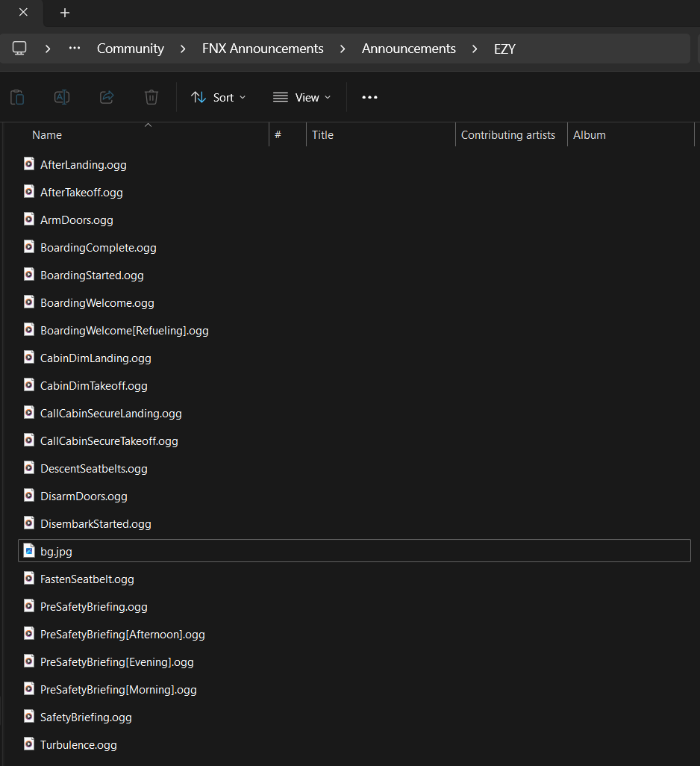Open the Sort dropdown menu
Screen dimensions: 700x766
pos(218,97)
